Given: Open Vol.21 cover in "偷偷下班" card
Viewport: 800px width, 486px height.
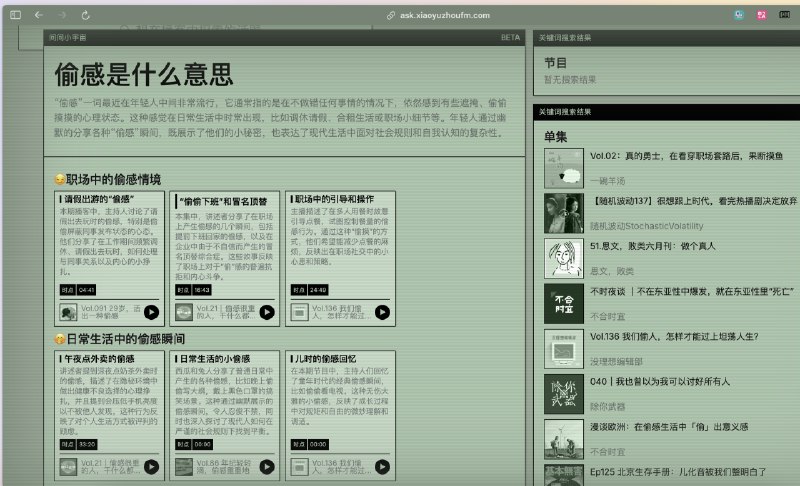Looking at the screenshot, I should pyautogui.click(x=184, y=312).
